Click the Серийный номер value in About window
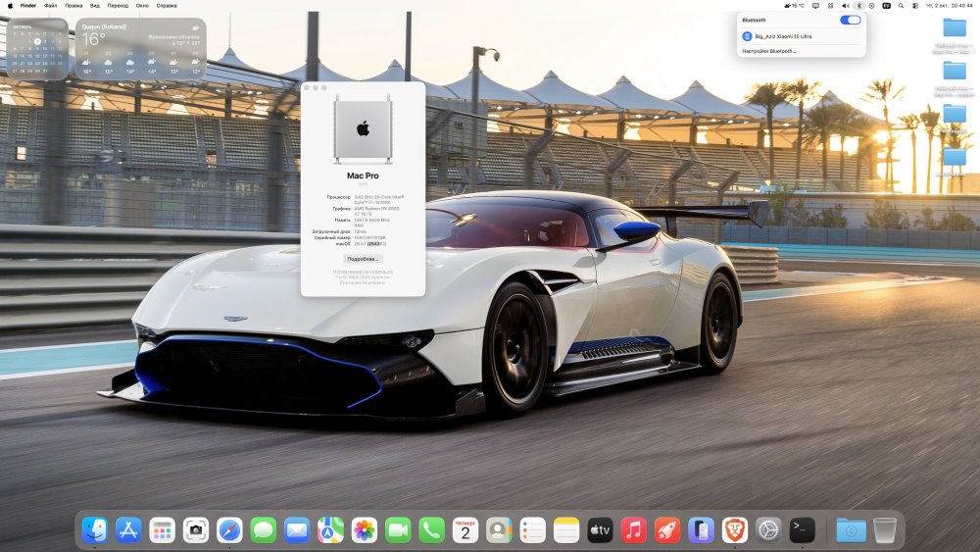The width and height of the screenshot is (980, 552). 370,237
